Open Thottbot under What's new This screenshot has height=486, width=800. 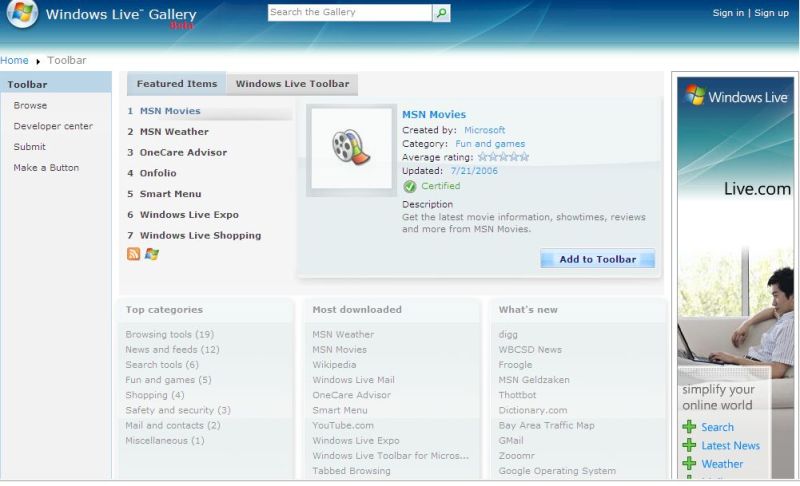click(517, 395)
